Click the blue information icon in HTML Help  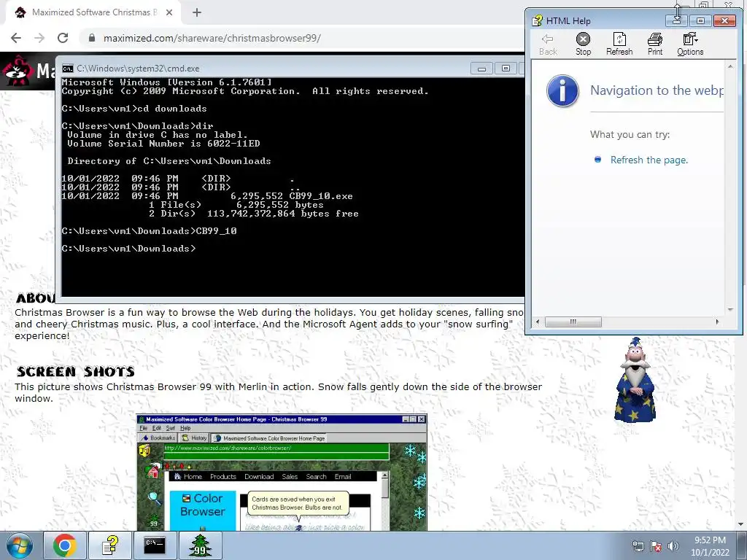coord(562,91)
